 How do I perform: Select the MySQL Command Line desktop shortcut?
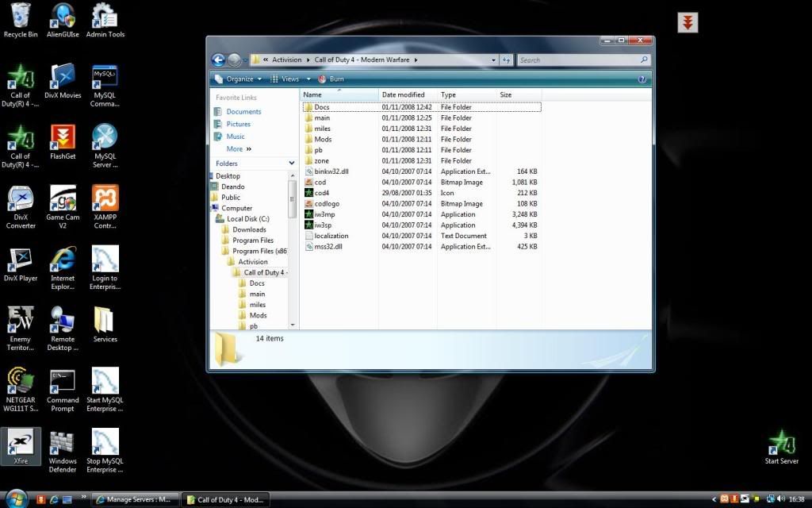[x=105, y=86]
